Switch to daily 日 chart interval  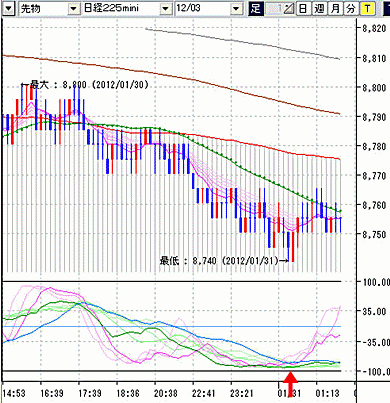coord(303,8)
